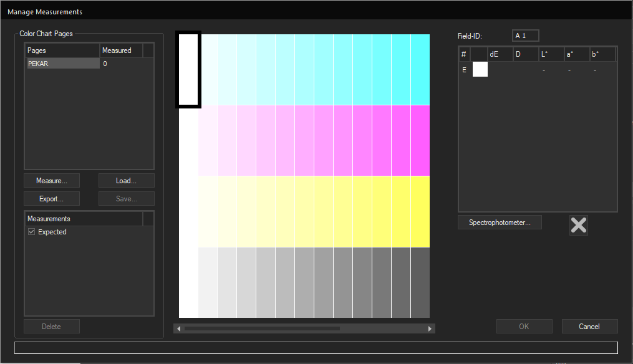Screen dimensions: 633x364
Task: Toggle the Expected measurement checkbox
Action: [31, 232]
